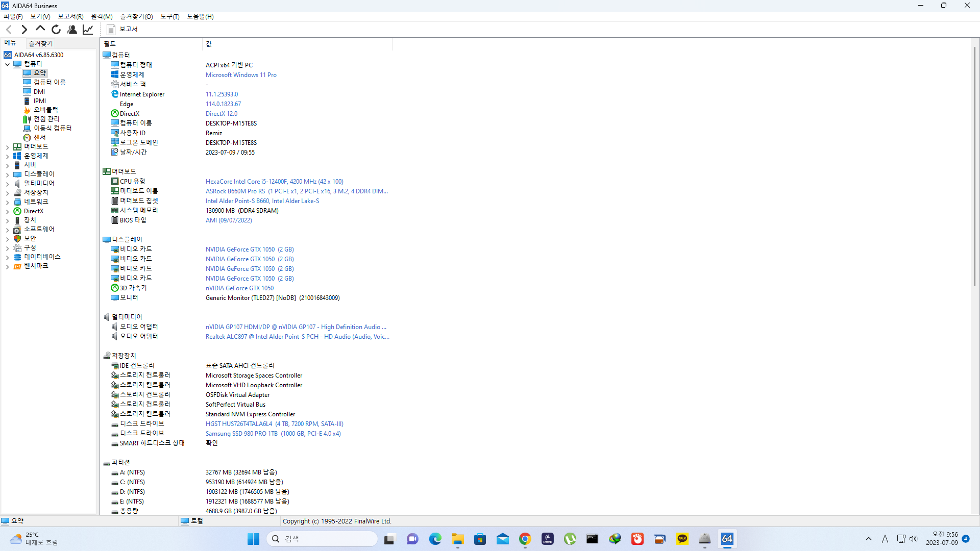Select 전원 관리 tree icon

click(27, 119)
